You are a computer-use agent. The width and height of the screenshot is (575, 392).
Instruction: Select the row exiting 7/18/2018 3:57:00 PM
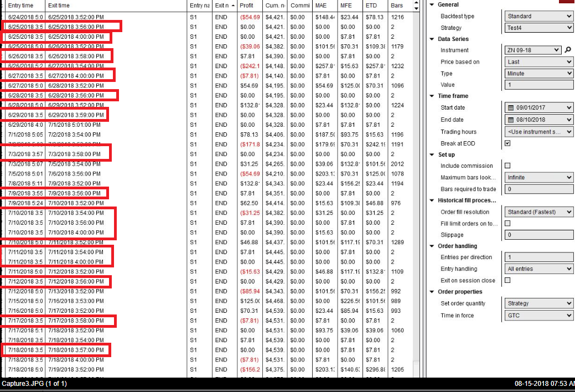click(x=207, y=350)
